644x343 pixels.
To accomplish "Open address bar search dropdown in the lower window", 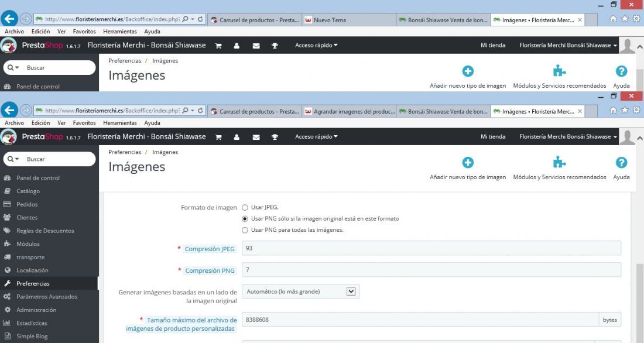I will [192, 111].
